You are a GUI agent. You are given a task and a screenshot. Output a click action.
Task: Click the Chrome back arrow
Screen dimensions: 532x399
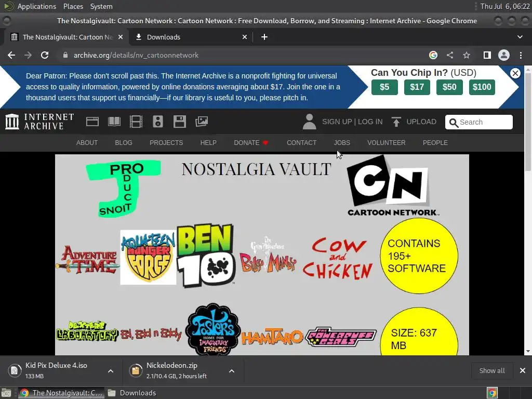(11, 55)
